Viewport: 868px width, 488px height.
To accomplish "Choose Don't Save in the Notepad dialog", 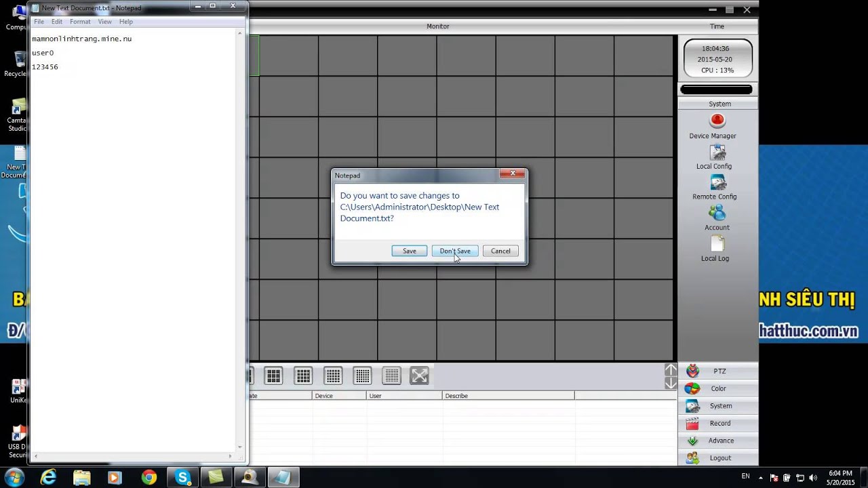I will click(455, 251).
